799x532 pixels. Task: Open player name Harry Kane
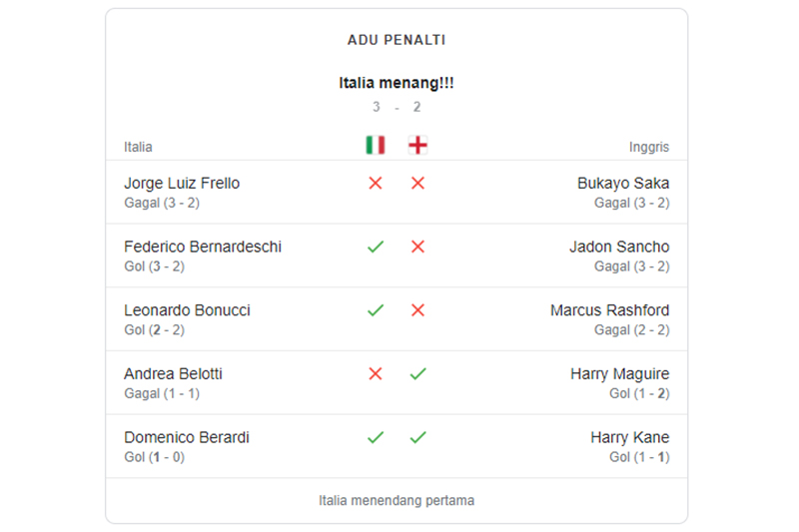(629, 437)
